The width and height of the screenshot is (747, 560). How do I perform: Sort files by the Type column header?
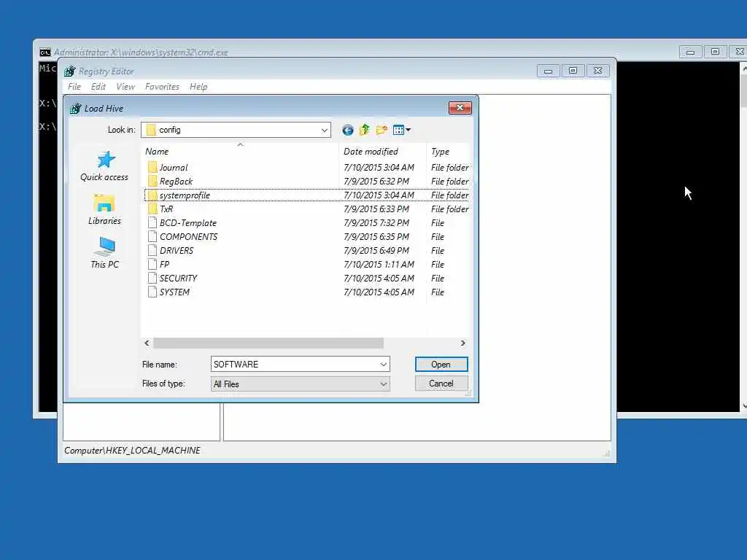tap(448, 152)
